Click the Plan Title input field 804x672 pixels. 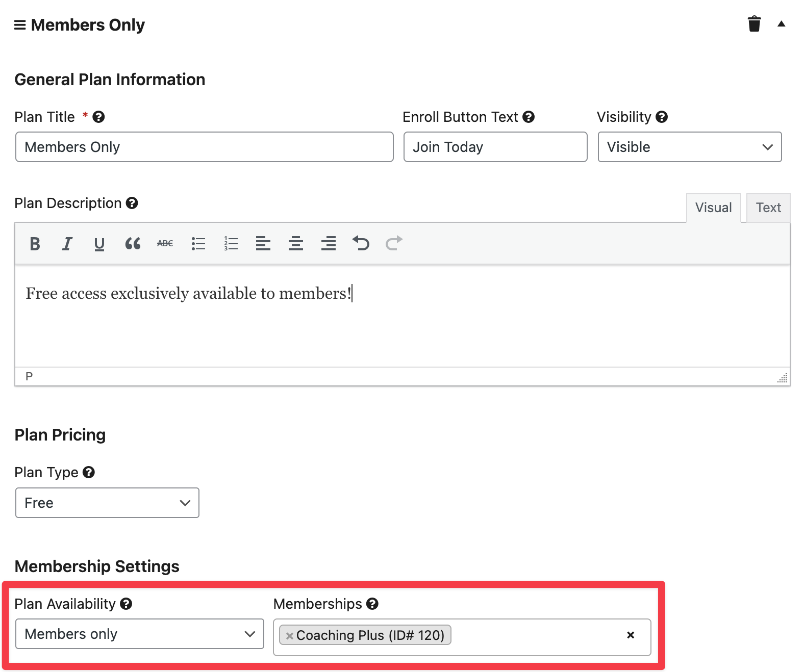(204, 147)
